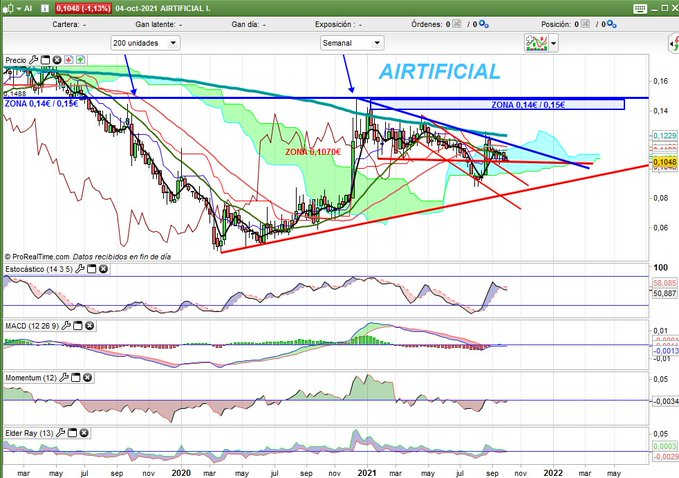The height and width of the screenshot is (478, 679).
Task: Open the AI ticker dropdown arrow in title bar
Action: [19, 9]
